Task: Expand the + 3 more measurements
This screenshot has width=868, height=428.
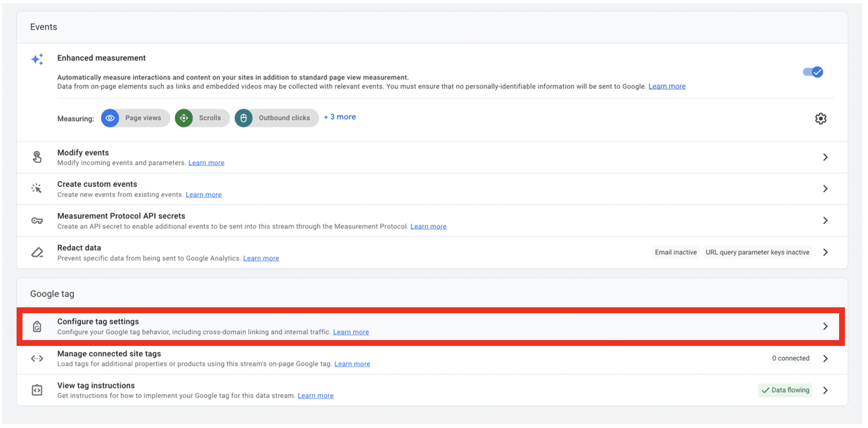Action: point(340,117)
